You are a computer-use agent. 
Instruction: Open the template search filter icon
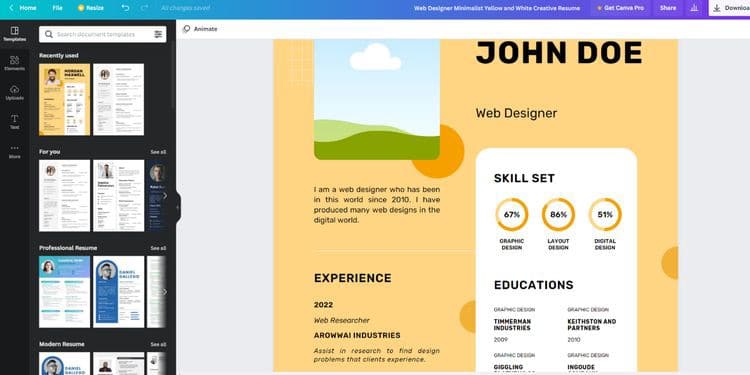158,34
